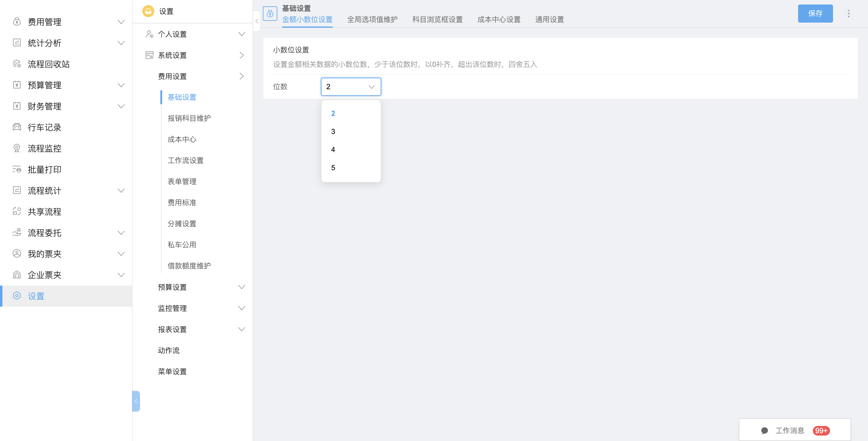Open 工作流设置 submenu item
This screenshot has height=441, width=868.
(x=186, y=160)
